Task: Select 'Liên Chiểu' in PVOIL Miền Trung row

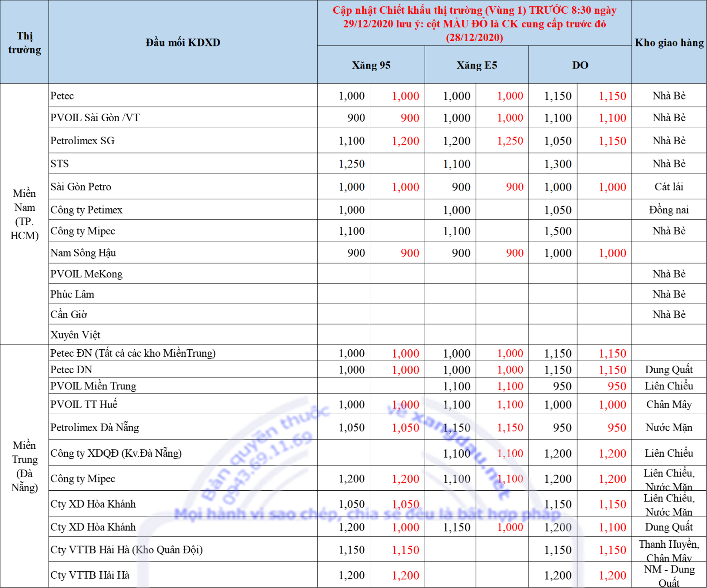Action: click(669, 386)
